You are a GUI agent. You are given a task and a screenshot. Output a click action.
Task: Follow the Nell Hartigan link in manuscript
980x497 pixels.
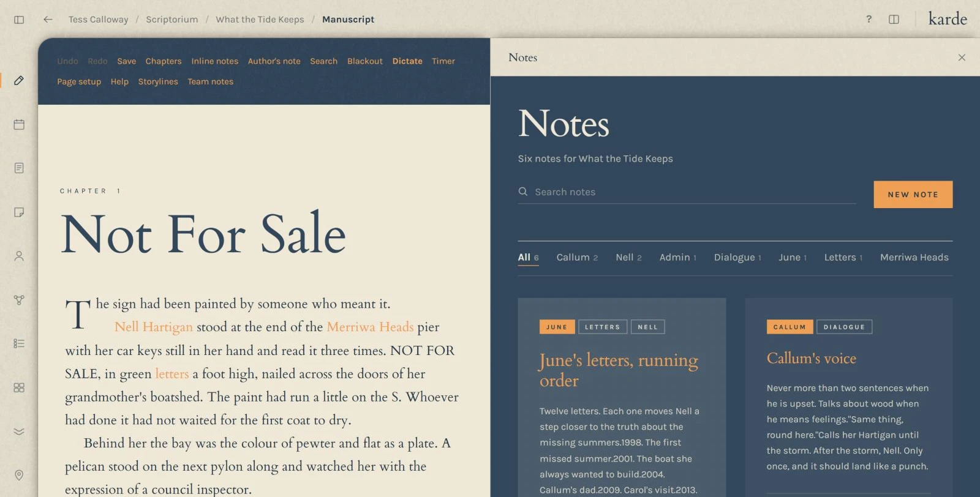point(154,327)
